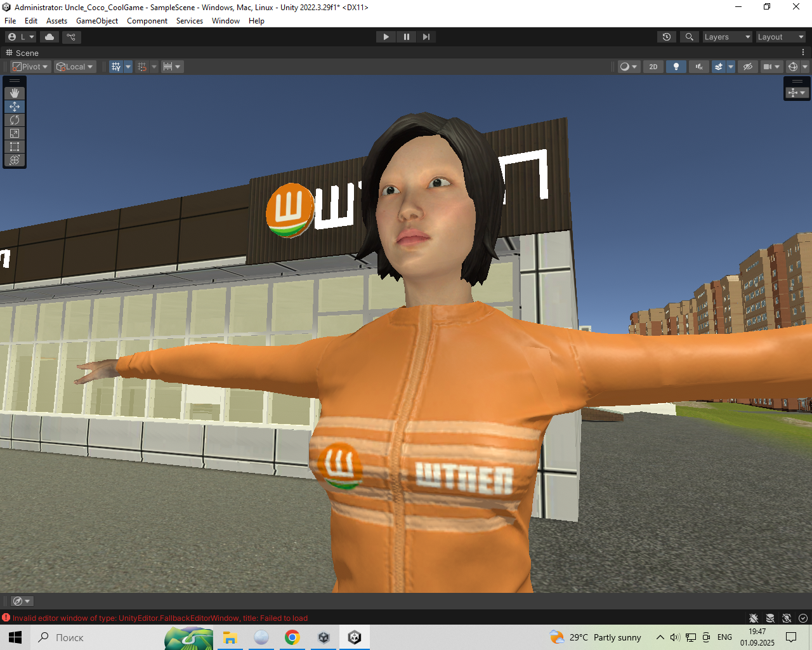This screenshot has height=650, width=812.
Task: Toggle grid snapping button
Action: click(x=142, y=67)
